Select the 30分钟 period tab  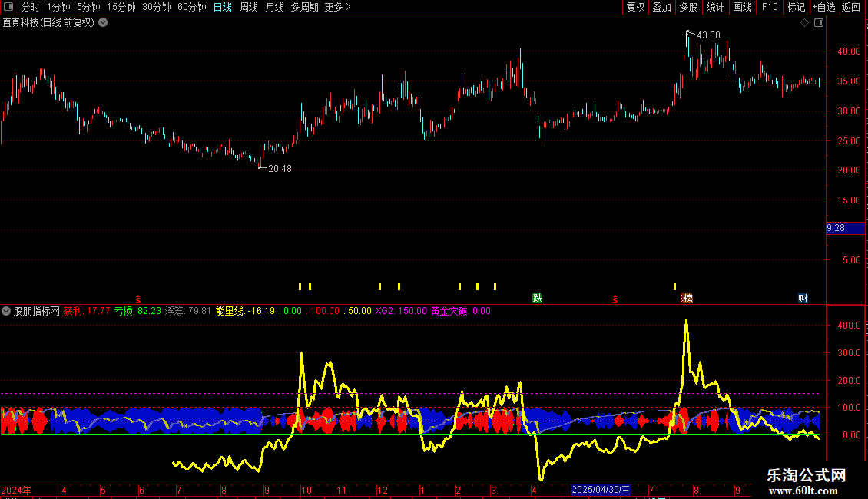(x=157, y=7)
